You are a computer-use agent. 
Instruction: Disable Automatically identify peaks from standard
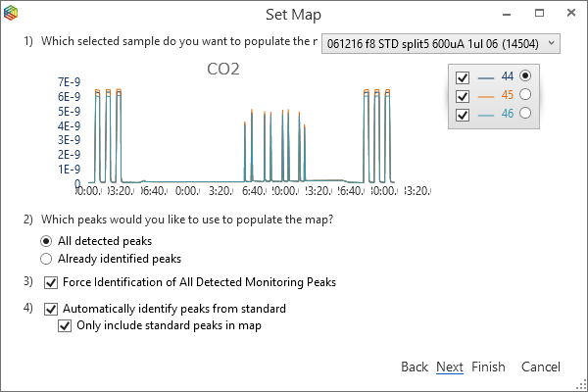[52, 309]
